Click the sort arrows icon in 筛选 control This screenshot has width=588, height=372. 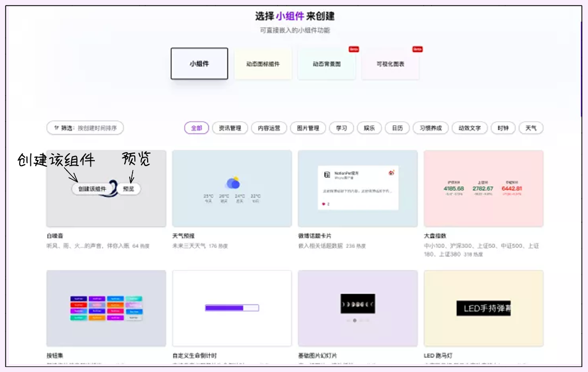click(x=56, y=128)
